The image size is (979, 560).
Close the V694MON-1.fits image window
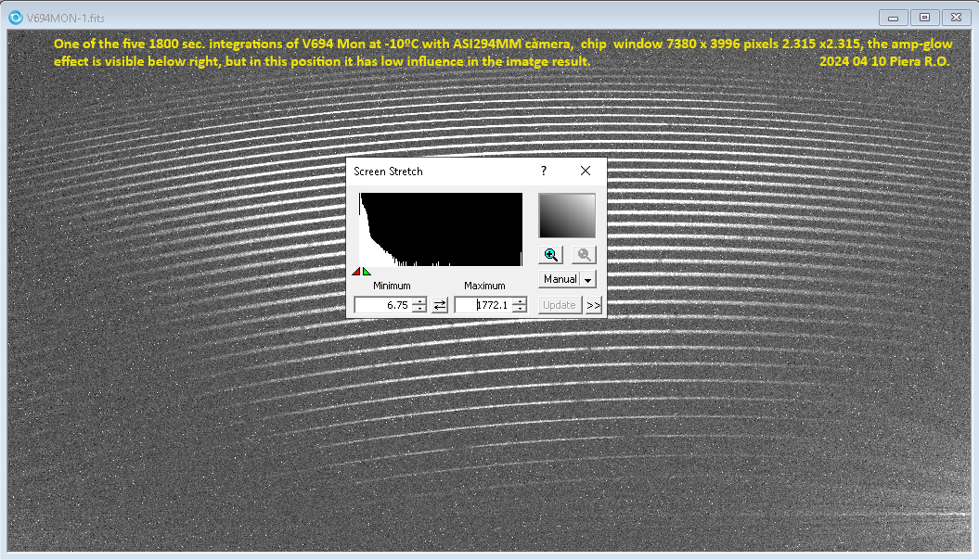pyautogui.click(x=956, y=18)
